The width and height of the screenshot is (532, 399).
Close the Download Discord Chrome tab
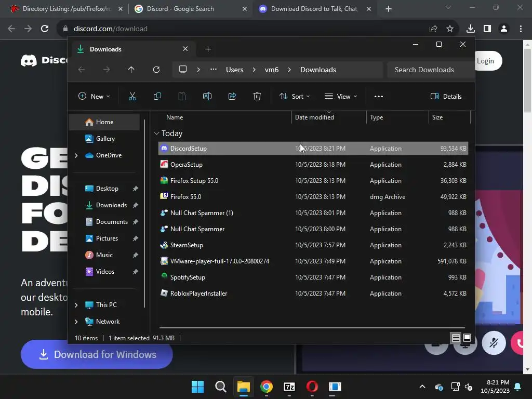click(369, 9)
